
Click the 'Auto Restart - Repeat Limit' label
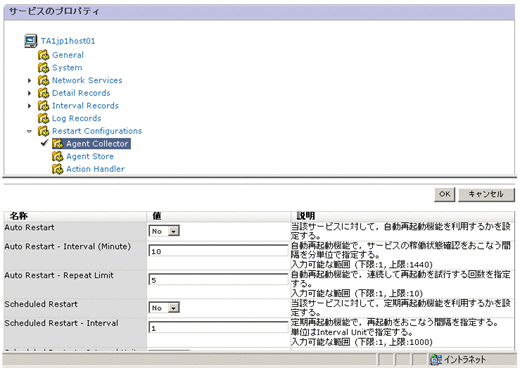click(59, 275)
